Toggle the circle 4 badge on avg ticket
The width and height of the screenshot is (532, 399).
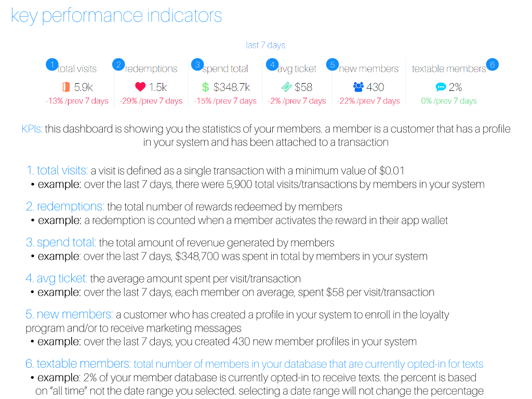[272, 64]
